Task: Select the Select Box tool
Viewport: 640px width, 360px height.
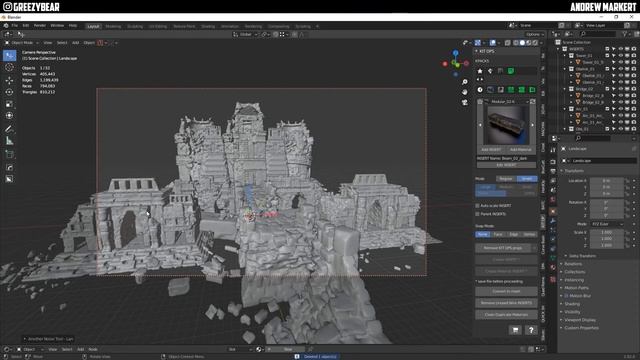Action: 9,56
